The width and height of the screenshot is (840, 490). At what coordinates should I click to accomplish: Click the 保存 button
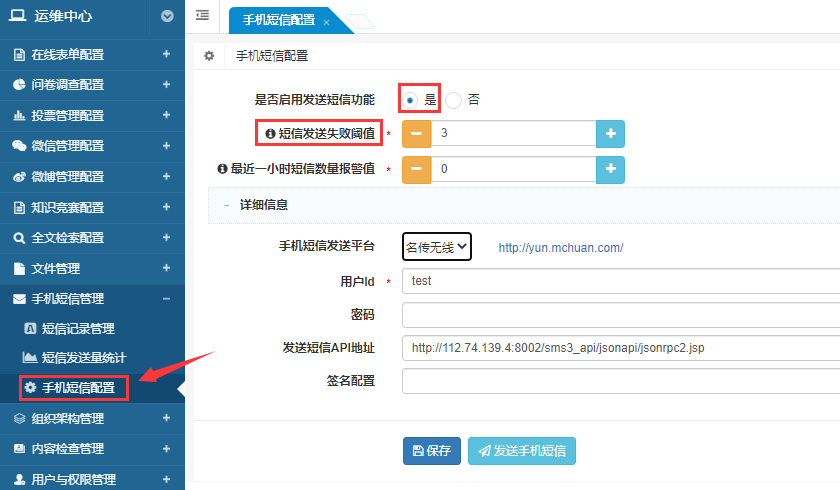pyautogui.click(x=432, y=451)
